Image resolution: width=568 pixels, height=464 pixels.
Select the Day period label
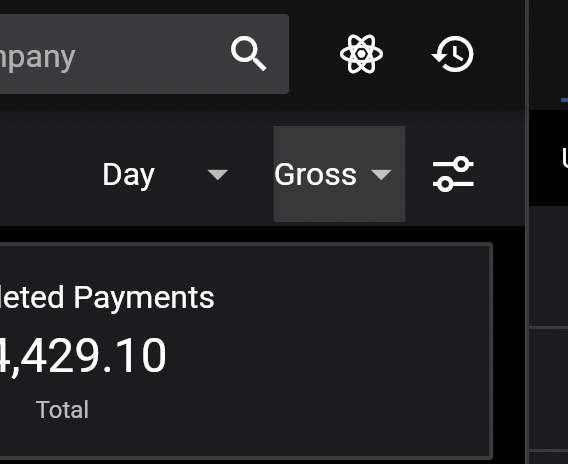(129, 175)
